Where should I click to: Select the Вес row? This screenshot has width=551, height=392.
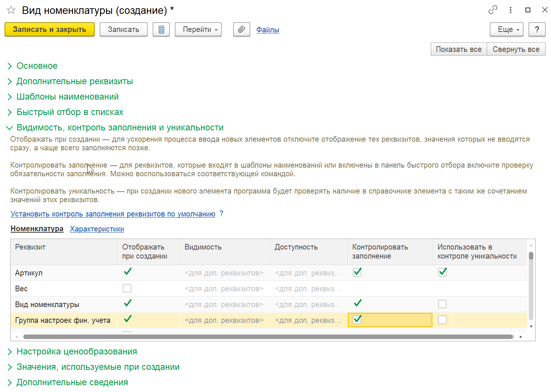[x=269, y=289]
